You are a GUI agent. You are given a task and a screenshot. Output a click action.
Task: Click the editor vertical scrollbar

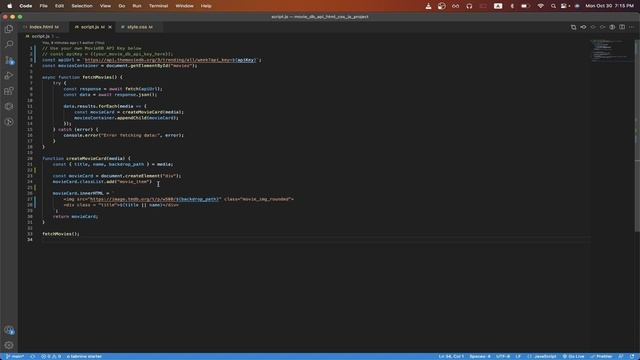point(637,135)
